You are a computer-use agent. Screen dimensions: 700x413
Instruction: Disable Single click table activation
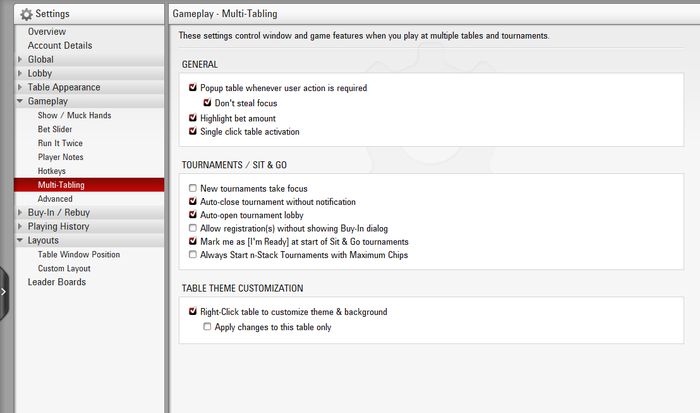click(x=193, y=131)
